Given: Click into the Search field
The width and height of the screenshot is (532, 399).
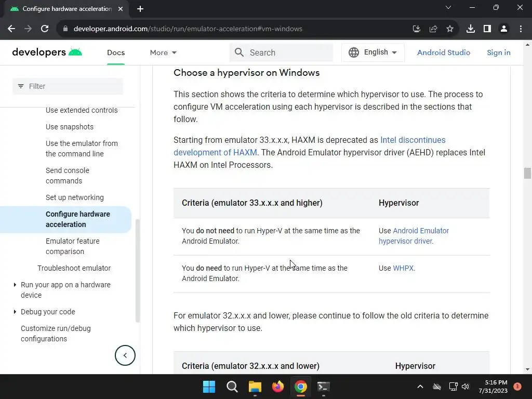Looking at the screenshot, I should (x=281, y=52).
